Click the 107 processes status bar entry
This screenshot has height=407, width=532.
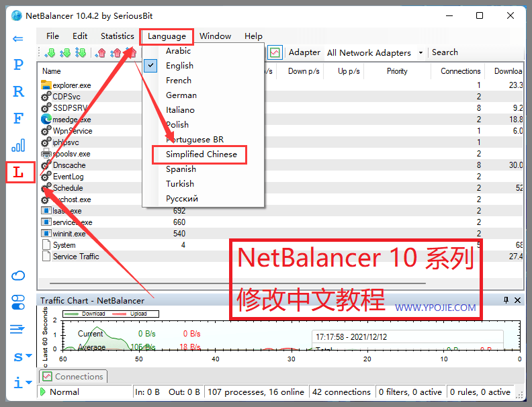(256, 392)
